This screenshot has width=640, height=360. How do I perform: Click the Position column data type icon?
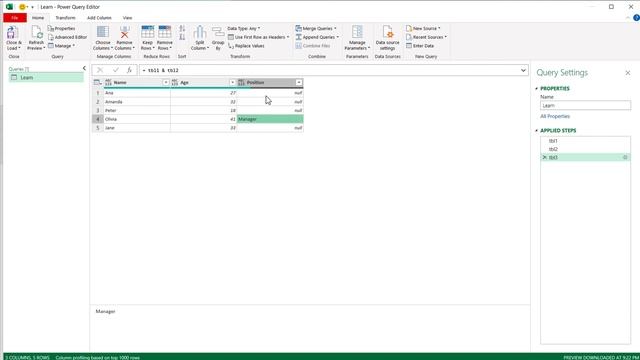241,82
